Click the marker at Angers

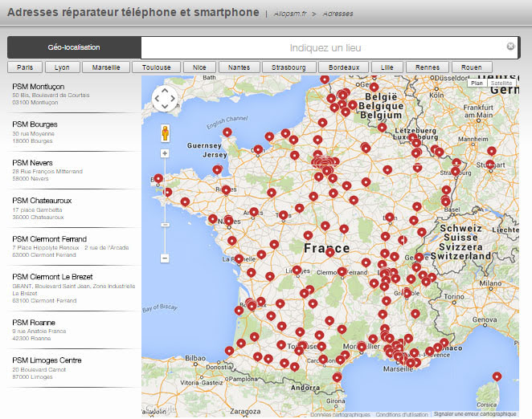254,212
